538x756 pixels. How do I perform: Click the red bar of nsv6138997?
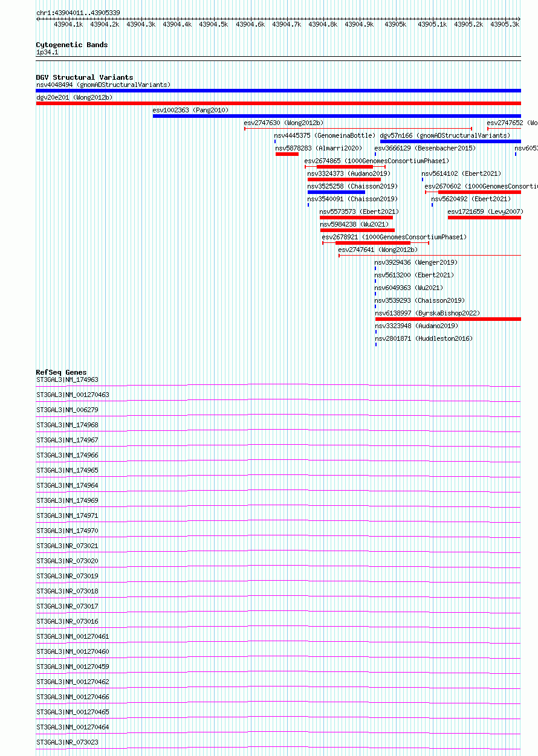pyautogui.click(x=448, y=319)
